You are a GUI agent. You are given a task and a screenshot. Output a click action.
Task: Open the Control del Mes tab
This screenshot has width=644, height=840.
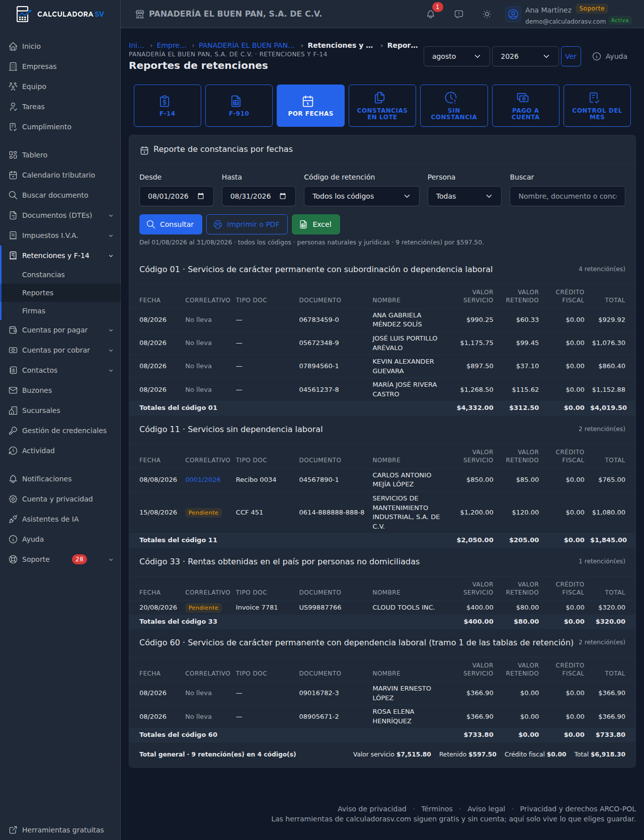coord(597,106)
